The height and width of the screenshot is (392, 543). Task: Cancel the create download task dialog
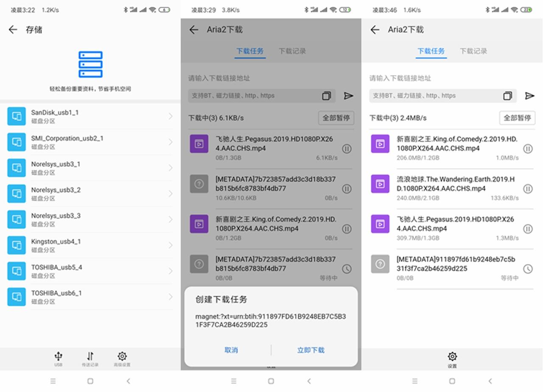coord(231,350)
